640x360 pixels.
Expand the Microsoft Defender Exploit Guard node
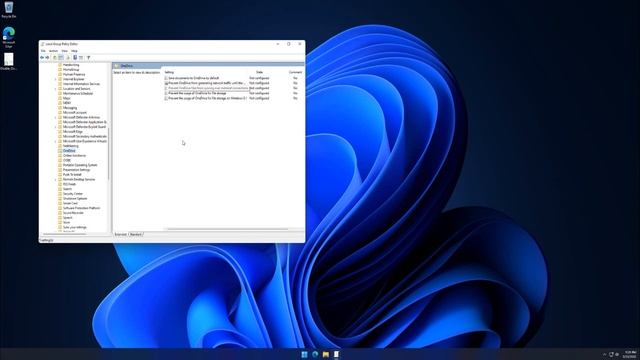click(x=56, y=127)
